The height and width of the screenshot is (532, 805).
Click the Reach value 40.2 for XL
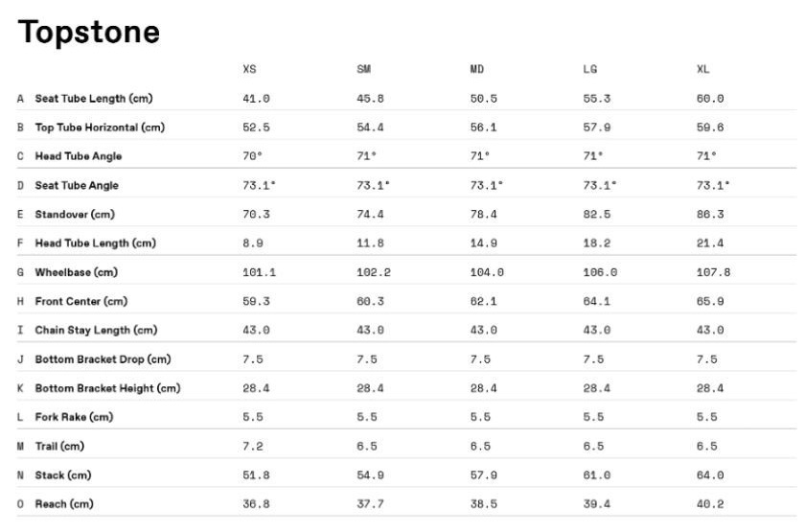tap(710, 504)
